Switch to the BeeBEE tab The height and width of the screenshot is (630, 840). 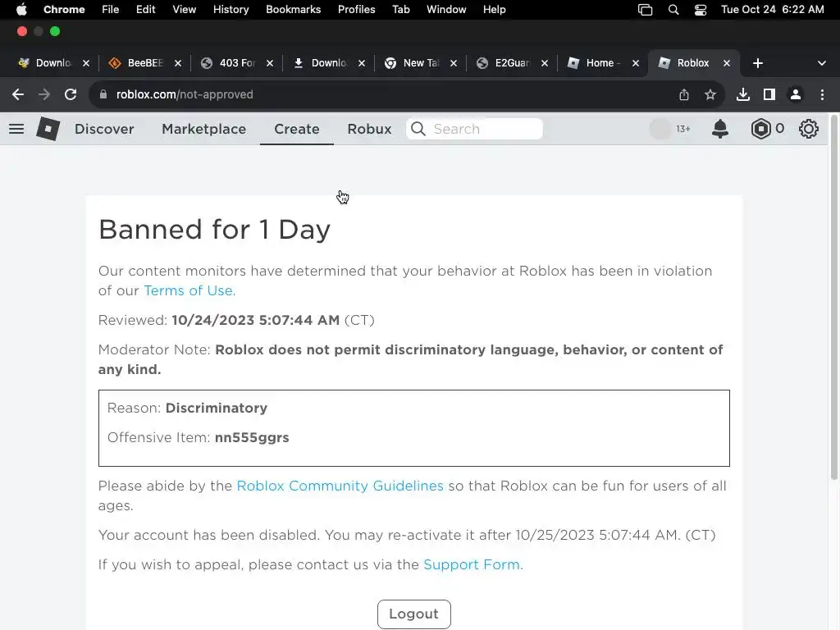click(x=144, y=63)
